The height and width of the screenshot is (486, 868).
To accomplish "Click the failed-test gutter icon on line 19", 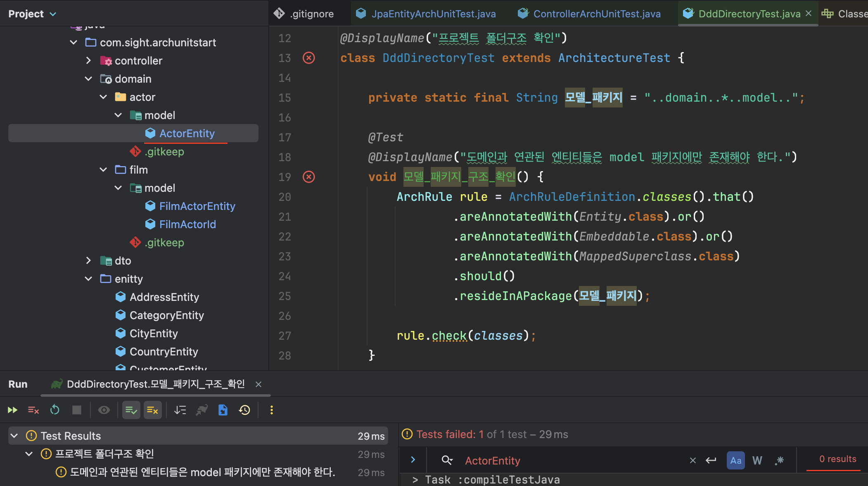I will pos(309,177).
